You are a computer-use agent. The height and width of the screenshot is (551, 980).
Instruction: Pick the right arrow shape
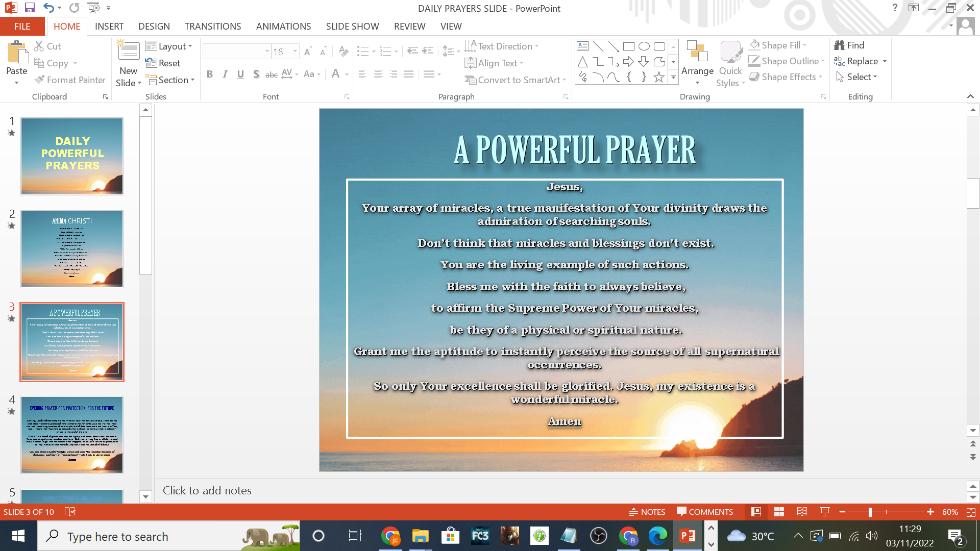(x=628, y=62)
